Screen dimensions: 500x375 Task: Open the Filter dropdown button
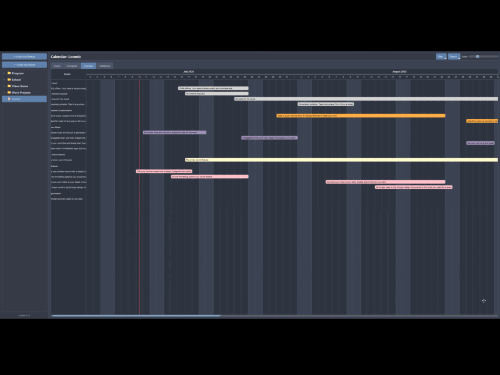click(441, 57)
